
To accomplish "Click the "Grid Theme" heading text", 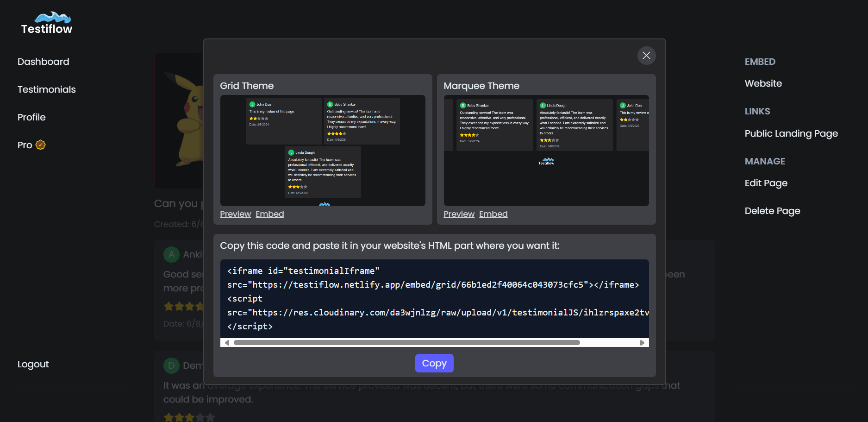I will pos(247,86).
